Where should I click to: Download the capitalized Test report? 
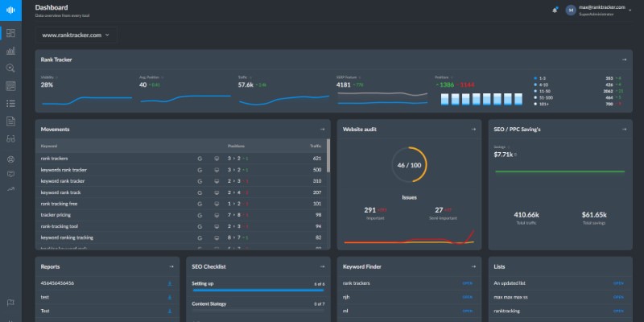(x=170, y=312)
